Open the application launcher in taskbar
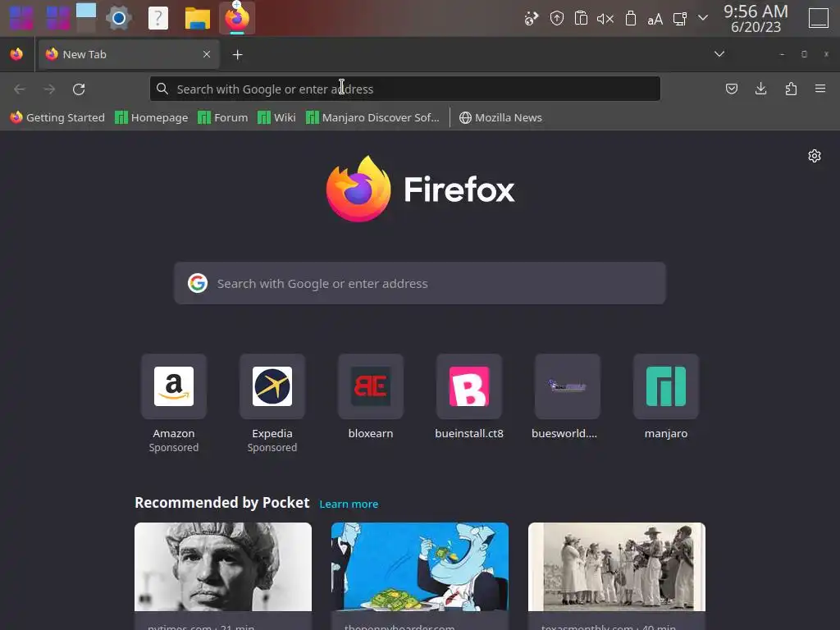This screenshot has height=630, width=840. coord(21,18)
